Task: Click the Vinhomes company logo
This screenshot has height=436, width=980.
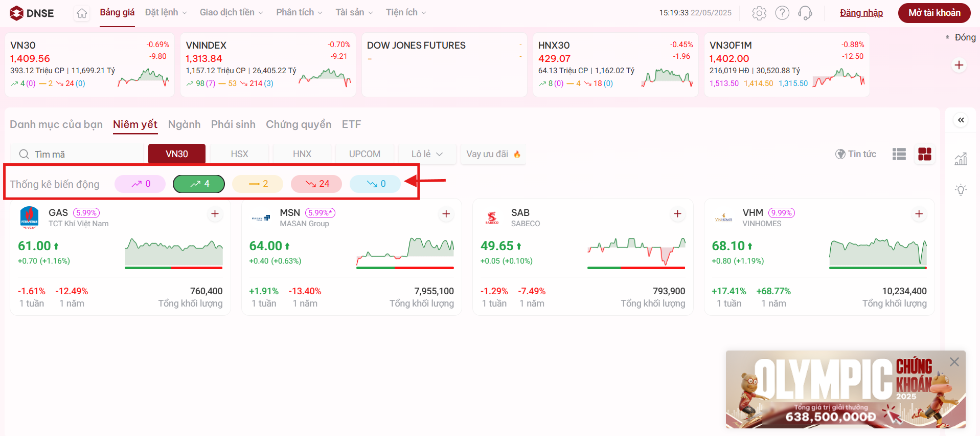Action: click(x=723, y=219)
